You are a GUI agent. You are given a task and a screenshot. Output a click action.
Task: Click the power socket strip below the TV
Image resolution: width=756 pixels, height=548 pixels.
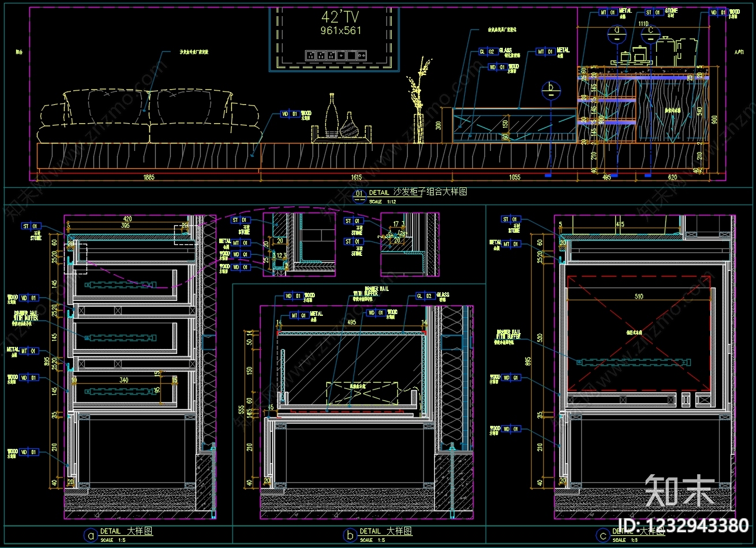(x=336, y=55)
